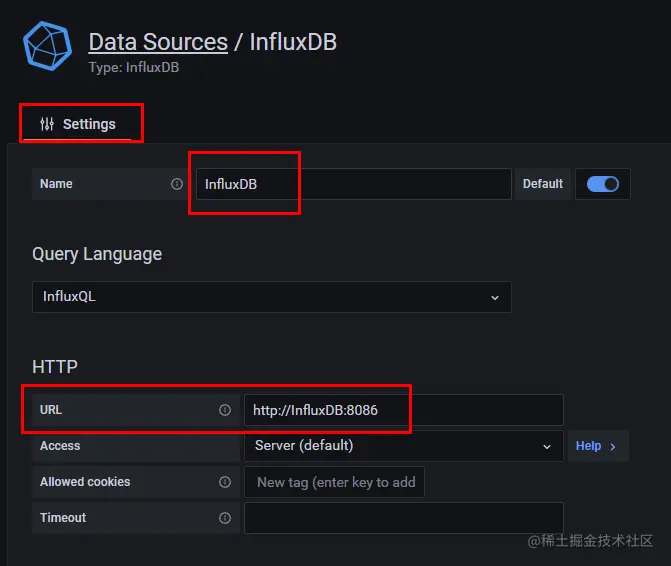This screenshot has width=671, height=566.
Task: Click the sliders icon on Settings tab
Action: click(x=47, y=124)
